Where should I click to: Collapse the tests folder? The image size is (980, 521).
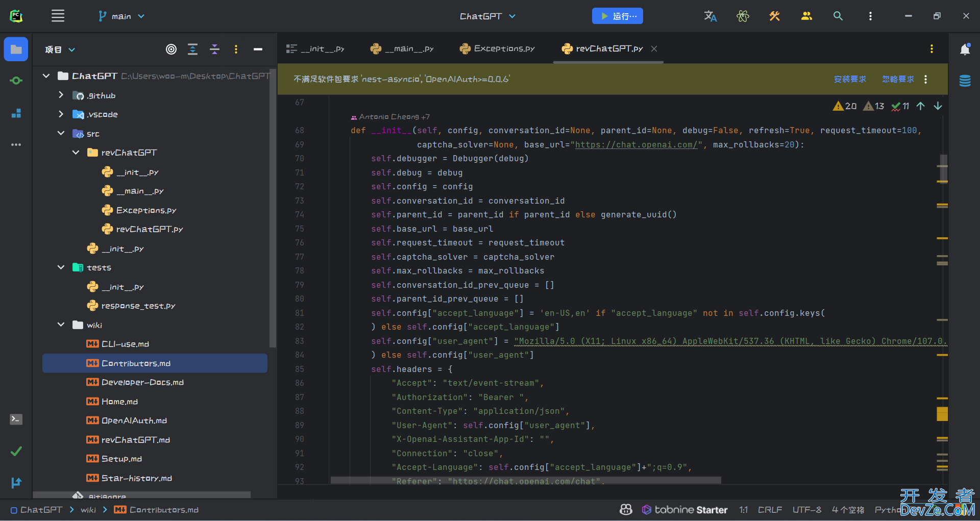click(x=61, y=267)
